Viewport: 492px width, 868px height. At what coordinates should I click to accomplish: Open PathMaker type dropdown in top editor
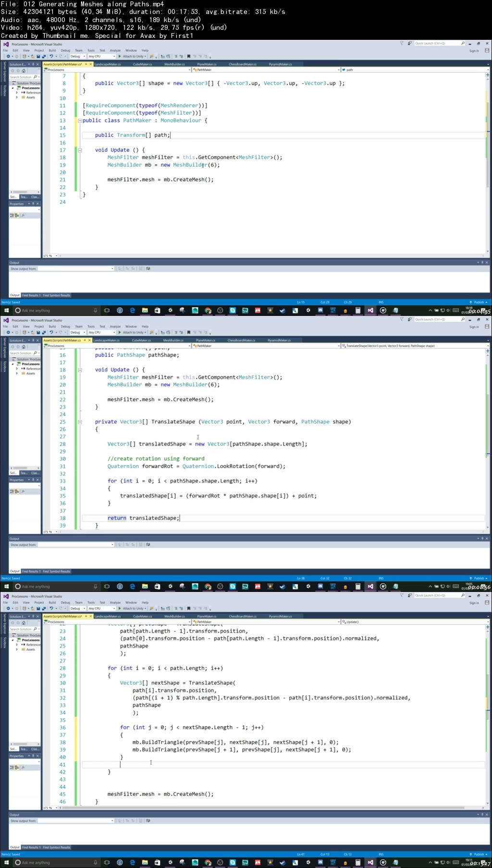(x=266, y=70)
